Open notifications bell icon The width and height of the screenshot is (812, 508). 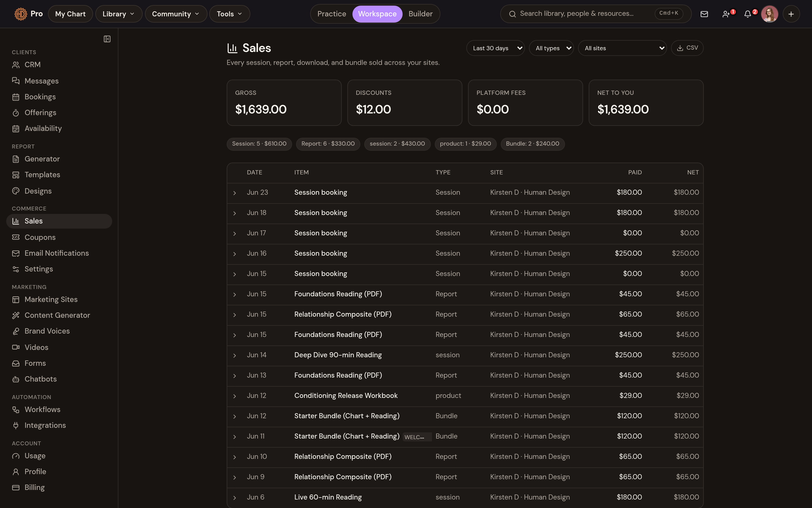point(748,14)
